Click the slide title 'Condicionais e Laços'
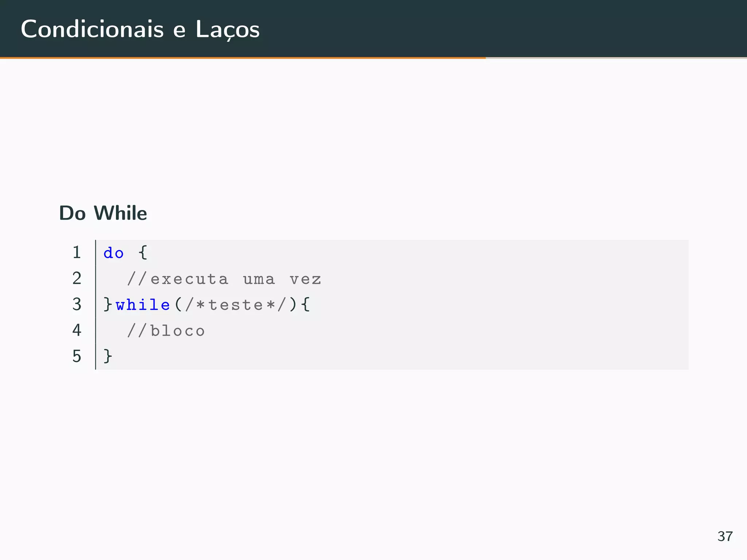This screenshot has width=747, height=560. 140,29
